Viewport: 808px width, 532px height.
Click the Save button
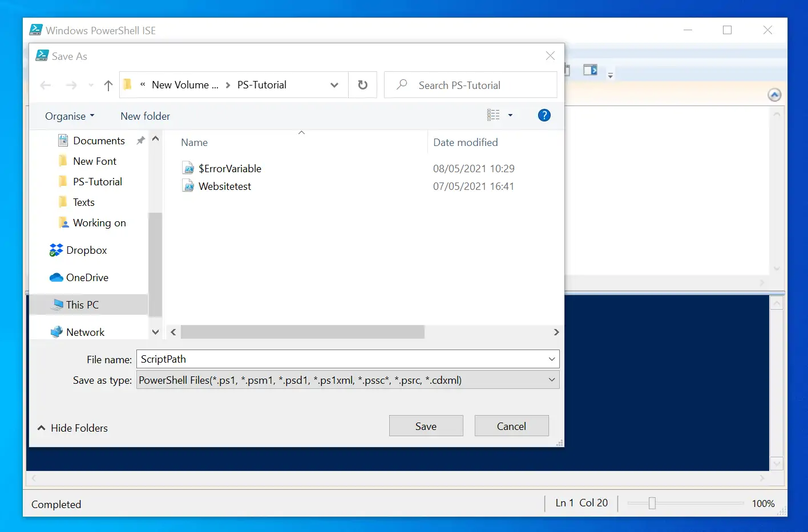426,426
